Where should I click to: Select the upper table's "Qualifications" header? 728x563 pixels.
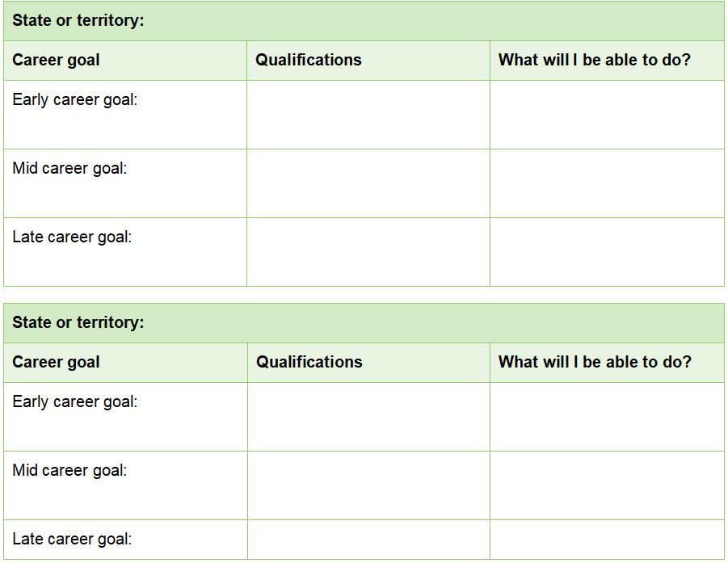tap(368, 61)
